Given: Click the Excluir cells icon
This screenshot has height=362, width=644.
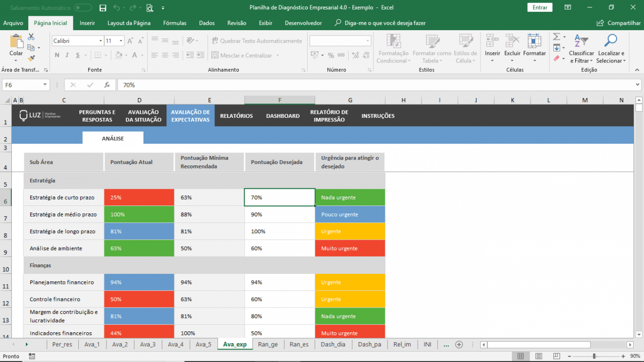Looking at the screenshot, I should tap(512, 41).
